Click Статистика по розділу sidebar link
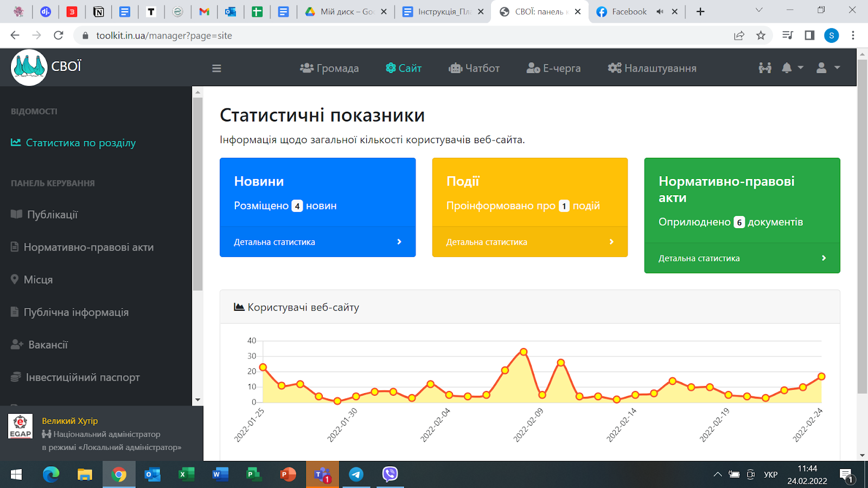 80,143
